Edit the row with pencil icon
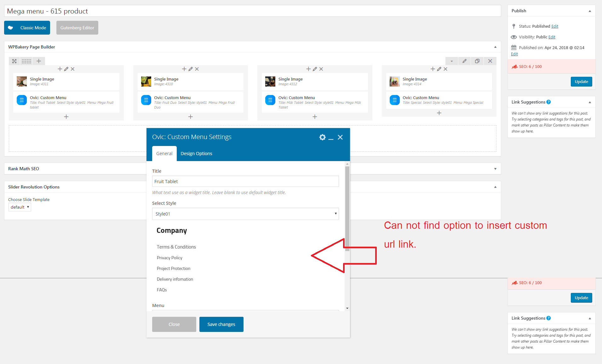 click(x=464, y=61)
